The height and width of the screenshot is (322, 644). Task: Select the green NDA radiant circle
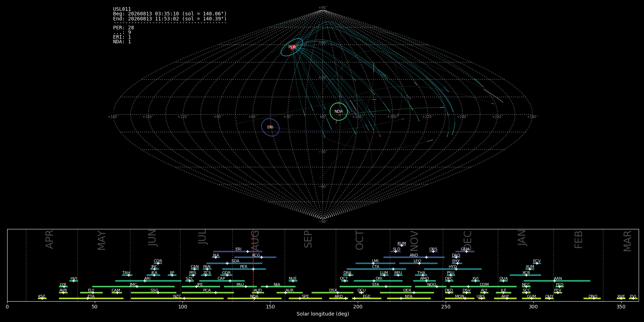tap(338, 112)
